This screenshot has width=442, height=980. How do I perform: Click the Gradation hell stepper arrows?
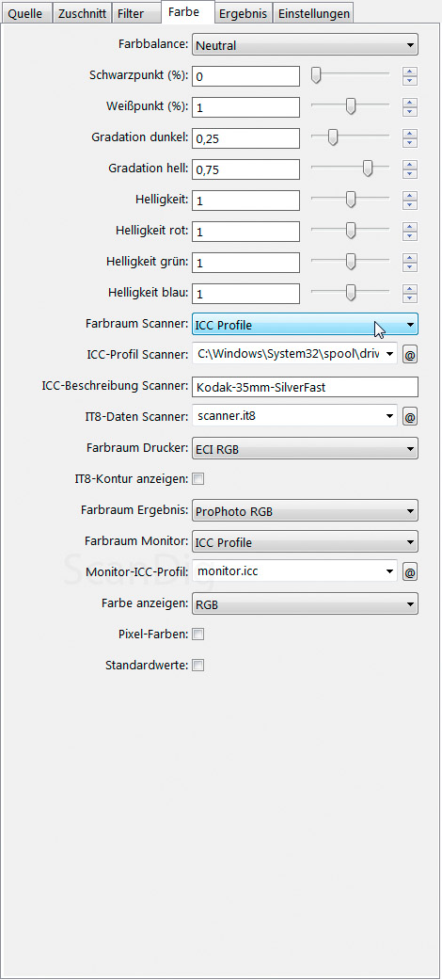tap(409, 169)
